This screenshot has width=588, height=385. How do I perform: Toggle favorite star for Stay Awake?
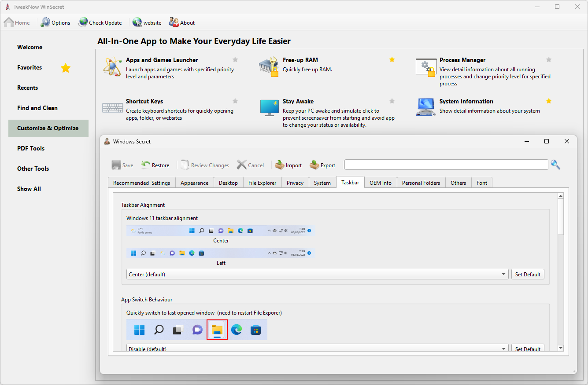click(392, 101)
